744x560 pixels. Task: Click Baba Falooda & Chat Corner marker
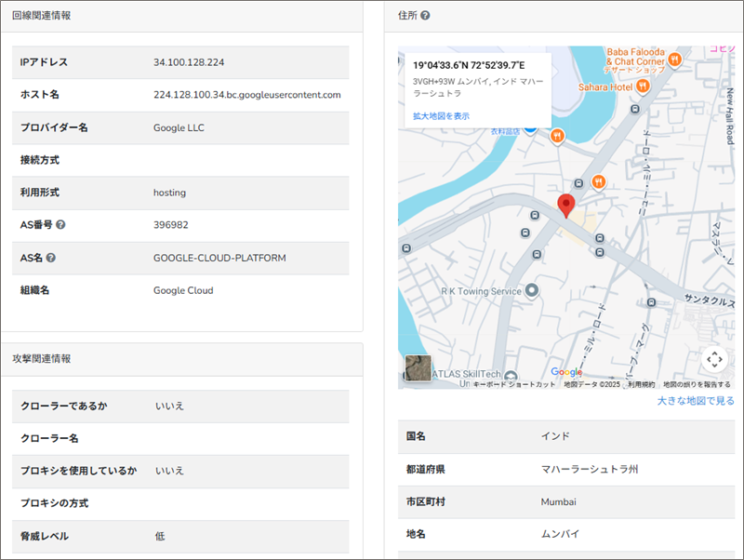point(674,60)
